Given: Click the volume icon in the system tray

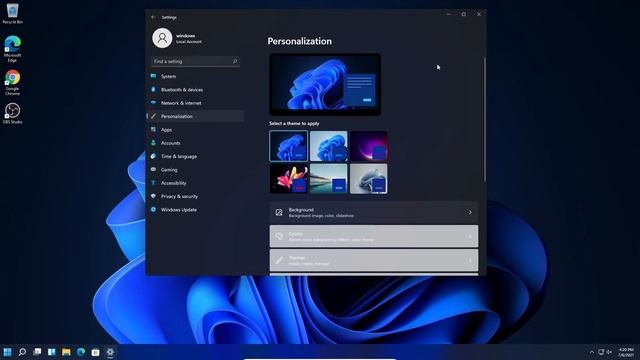Looking at the screenshot, I should tap(609, 352).
